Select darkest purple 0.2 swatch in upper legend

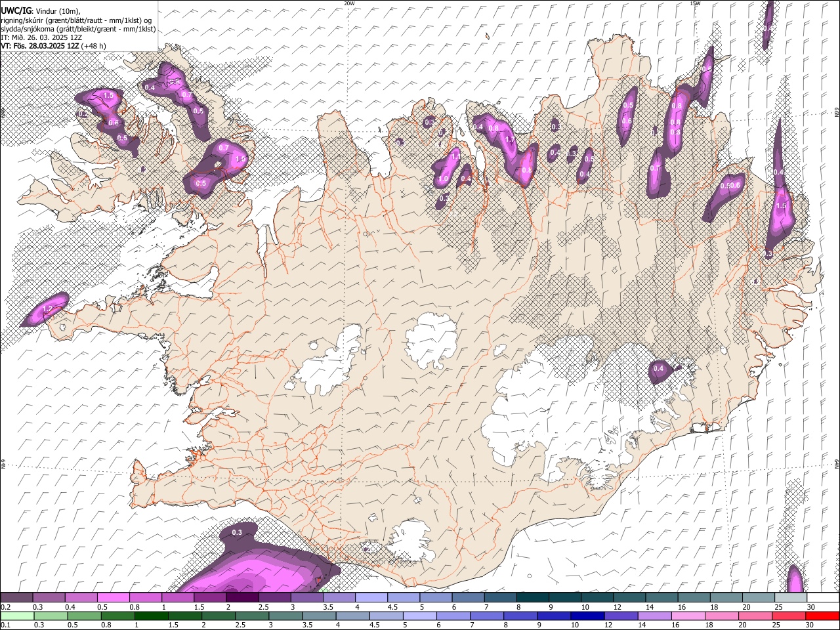pyautogui.click(x=16, y=598)
